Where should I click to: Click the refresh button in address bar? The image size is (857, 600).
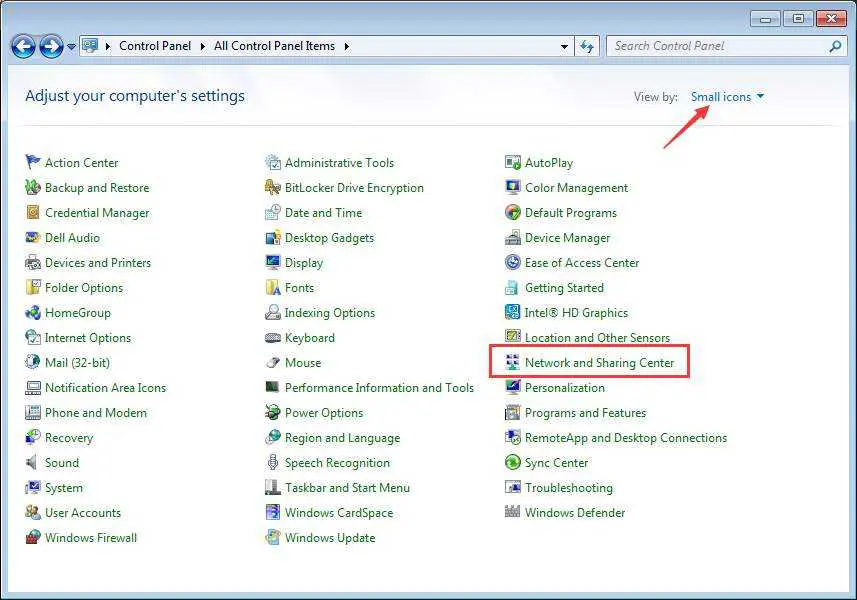click(x=588, y=45)
